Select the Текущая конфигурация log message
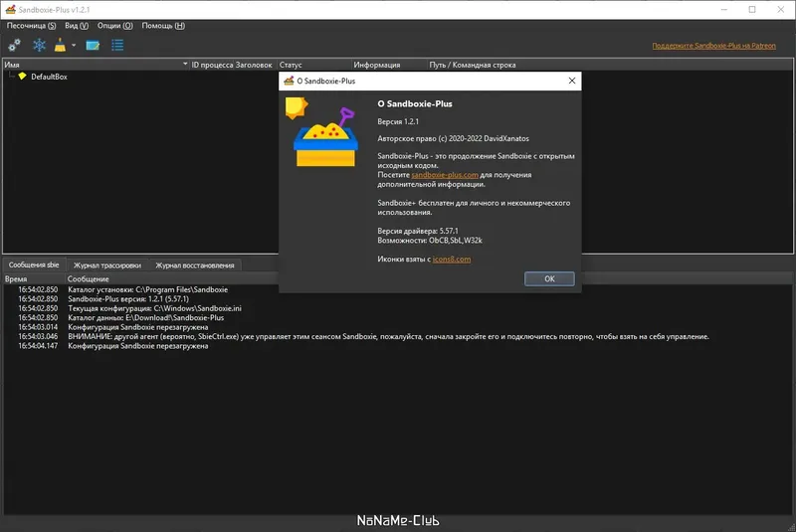The height and width of the screenshot is (532, 796). point(155,308)
